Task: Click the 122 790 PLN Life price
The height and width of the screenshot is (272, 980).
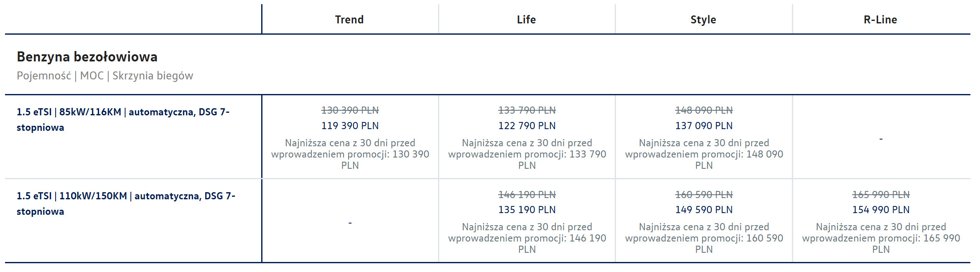Action: click(x=527, y=126)
